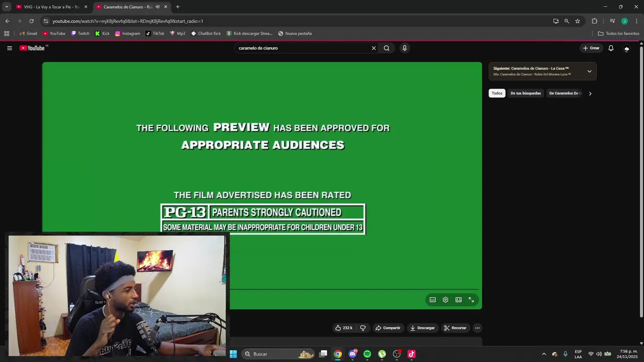
Task: View site information in address bar
Action: 46,21
